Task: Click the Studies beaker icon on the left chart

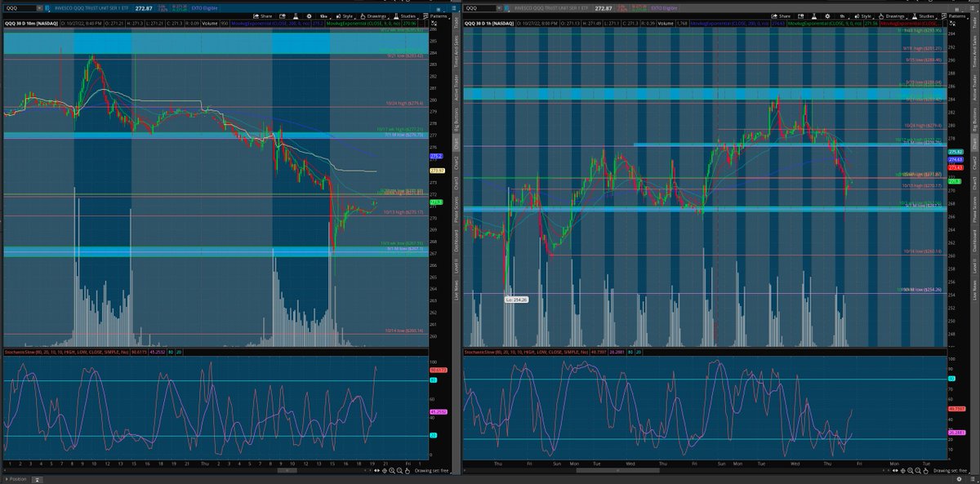Action: click(x=396, y=17)
